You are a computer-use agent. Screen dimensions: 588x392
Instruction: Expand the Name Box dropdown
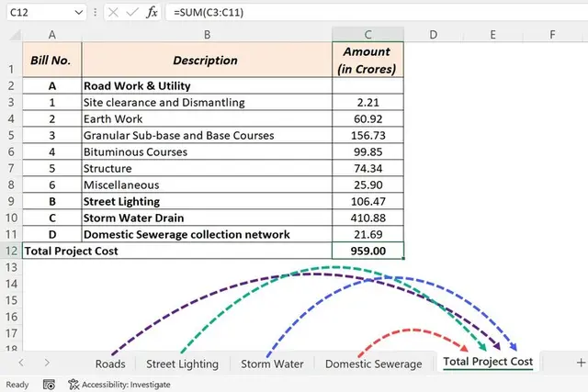[x=79, y=13]
